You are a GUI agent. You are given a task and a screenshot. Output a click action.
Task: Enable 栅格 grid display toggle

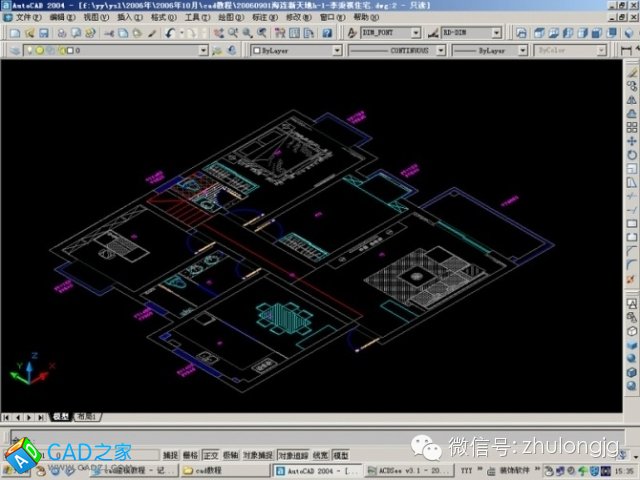[191, 454]
